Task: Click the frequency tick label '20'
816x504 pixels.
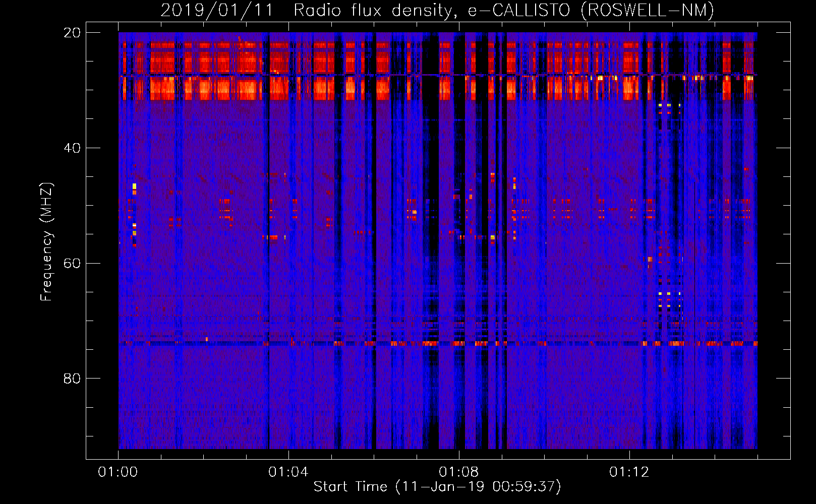Action: (72, 33)
